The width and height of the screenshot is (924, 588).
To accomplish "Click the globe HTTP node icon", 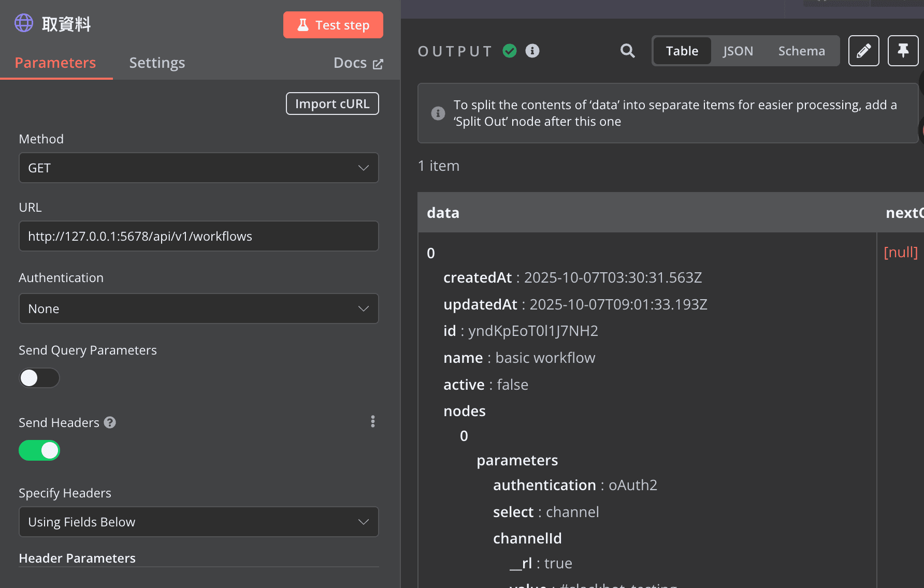I will coord(24,23).
